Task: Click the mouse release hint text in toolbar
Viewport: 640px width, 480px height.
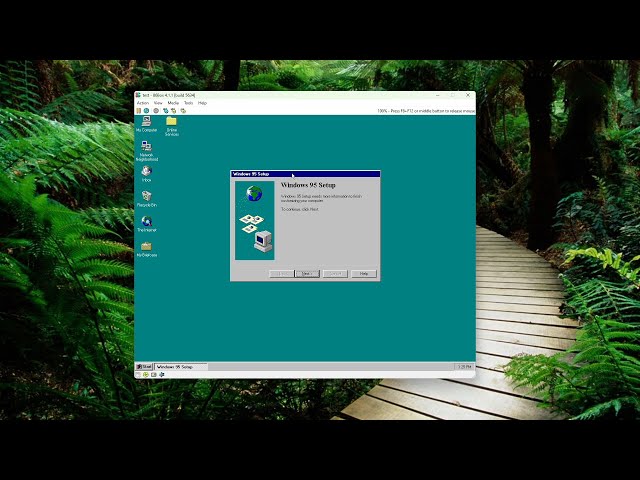Action: coord(426,111)
